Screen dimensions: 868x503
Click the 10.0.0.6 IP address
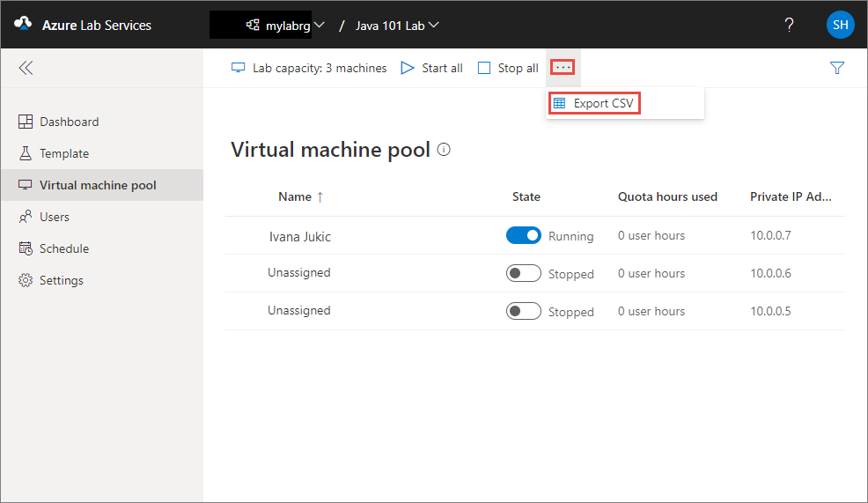click(770, 273)
